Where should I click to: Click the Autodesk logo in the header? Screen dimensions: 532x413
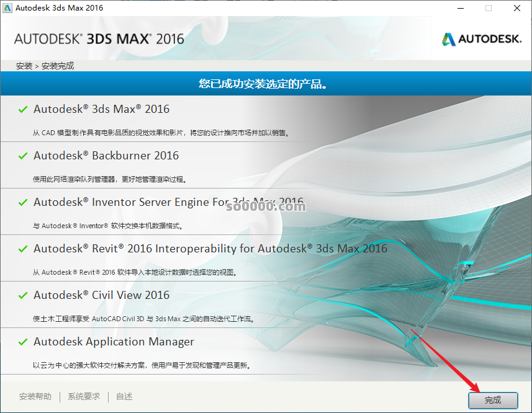point(481,39)
